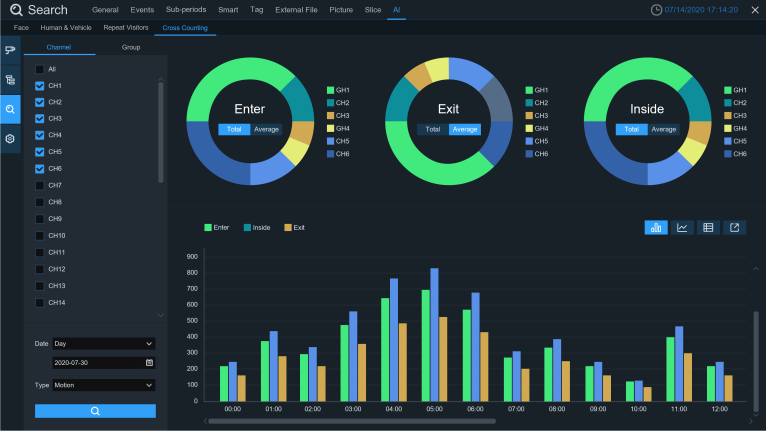The height and width of the screenshot is (431, 766).
Task: Switch to the line chart view
Action: 682,228
